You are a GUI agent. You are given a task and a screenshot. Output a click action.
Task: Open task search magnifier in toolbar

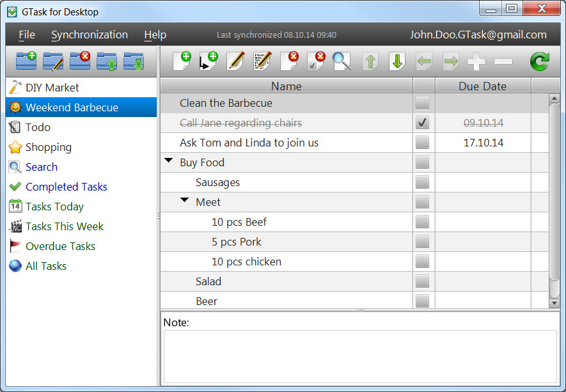pyautogui.click(x=342, y=61)
